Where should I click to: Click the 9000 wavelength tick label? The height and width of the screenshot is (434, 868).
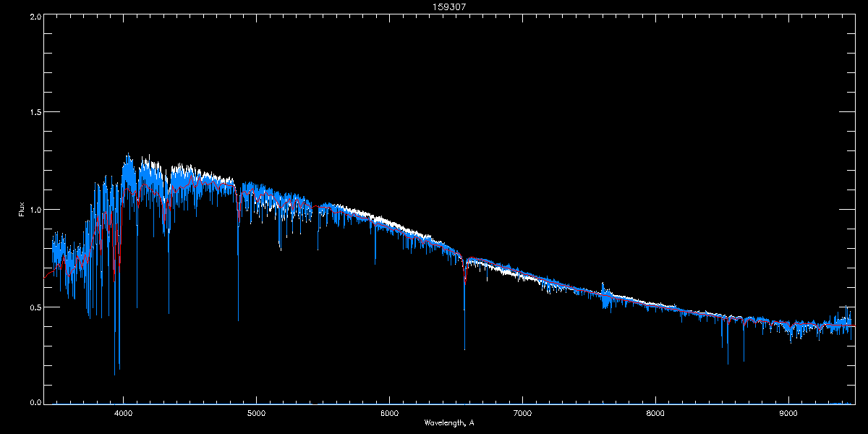point(788,413)
